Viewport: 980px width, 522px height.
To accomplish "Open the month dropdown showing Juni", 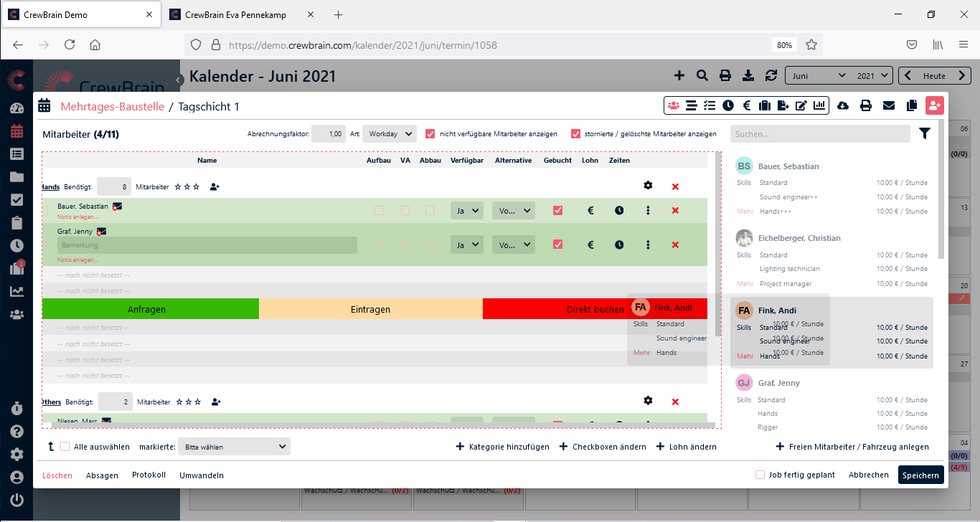I will pyautogui.click(x=818, y=75).
